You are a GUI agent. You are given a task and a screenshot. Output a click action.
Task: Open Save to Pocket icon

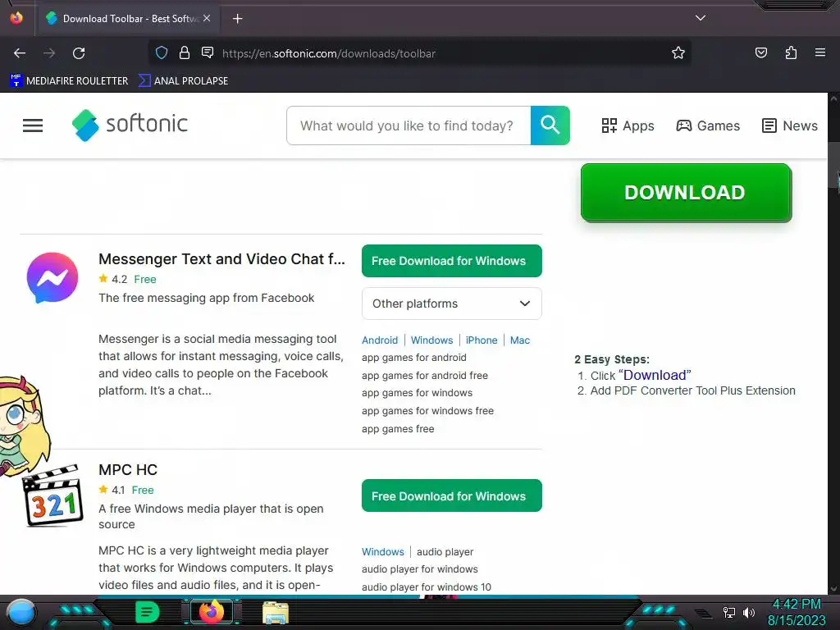(x=760, y=52)
